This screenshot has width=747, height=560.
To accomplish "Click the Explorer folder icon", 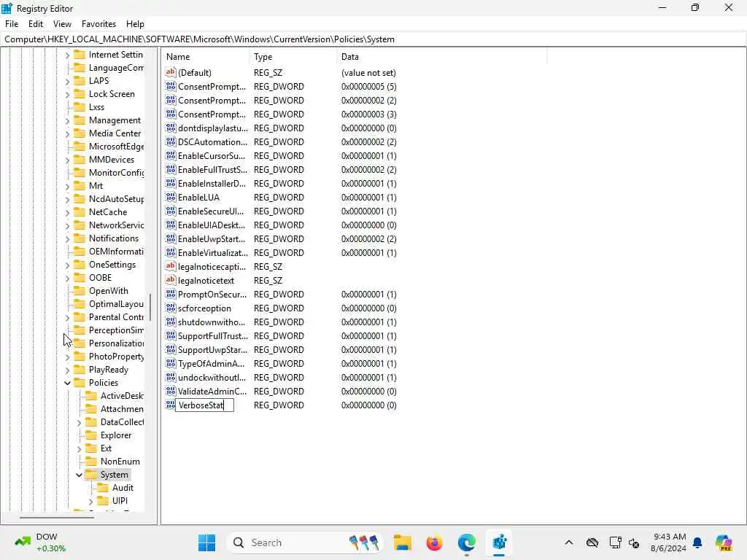I will [91, 435].
